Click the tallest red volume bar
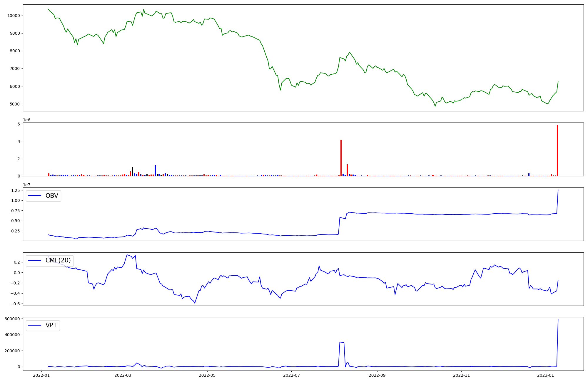This screenshot has height=382, width=588. 557,150
